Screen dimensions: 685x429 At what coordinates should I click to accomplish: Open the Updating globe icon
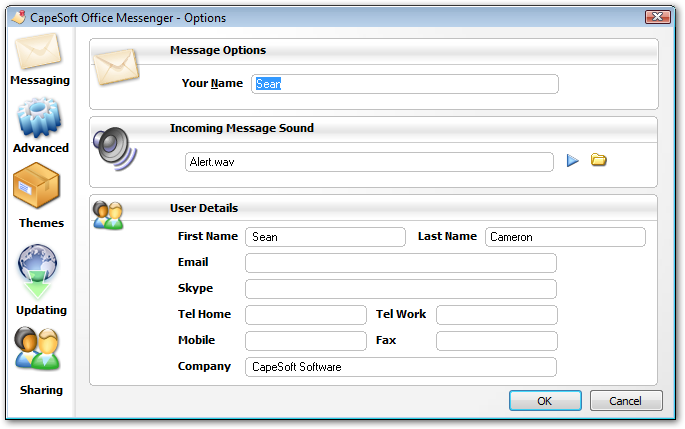click(x=38, y=271)
